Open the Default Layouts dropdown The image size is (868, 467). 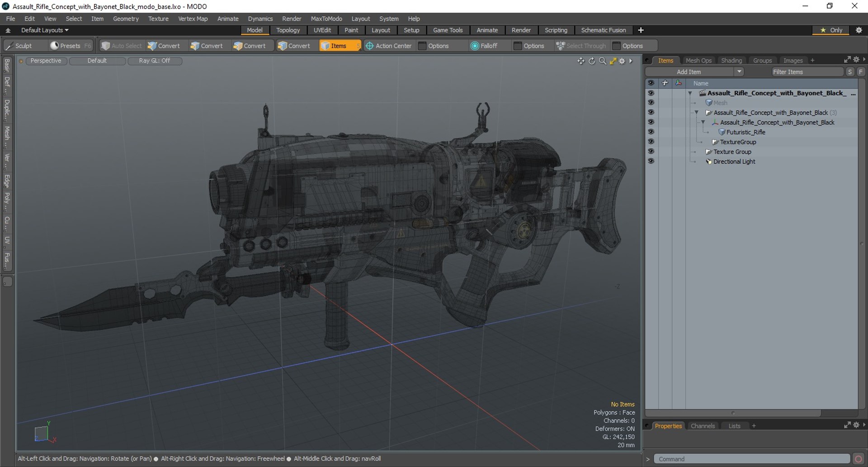(x=45, y=30)
